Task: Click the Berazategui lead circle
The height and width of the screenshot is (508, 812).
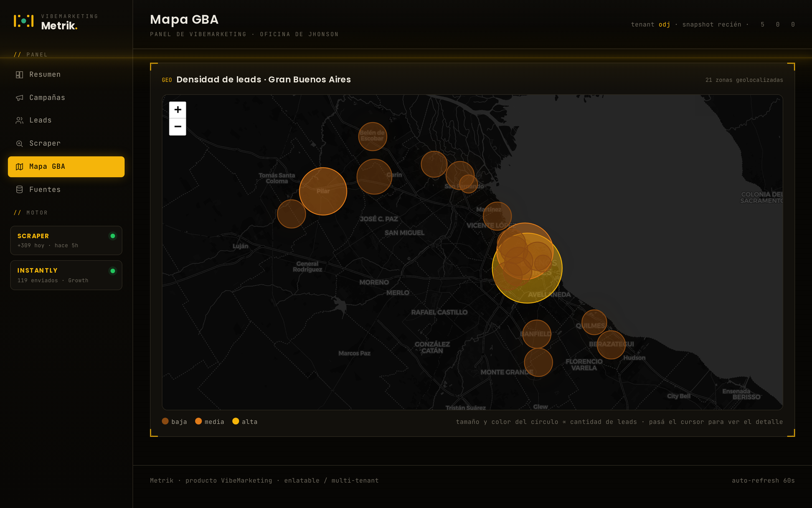Action: [611, 345]
